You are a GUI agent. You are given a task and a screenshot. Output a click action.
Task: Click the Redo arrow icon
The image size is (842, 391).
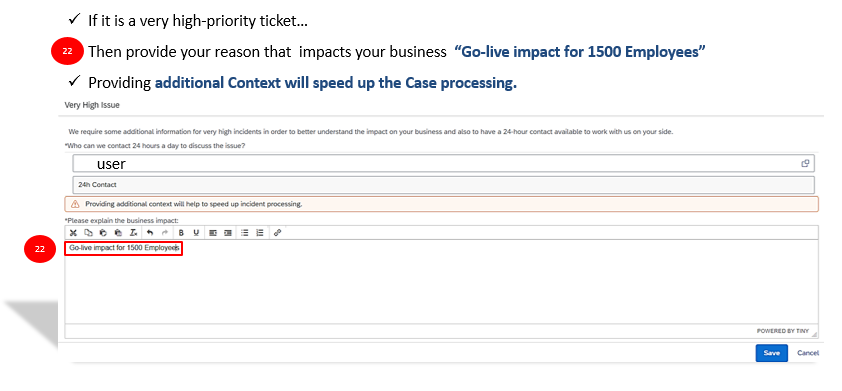click(165, 233)
